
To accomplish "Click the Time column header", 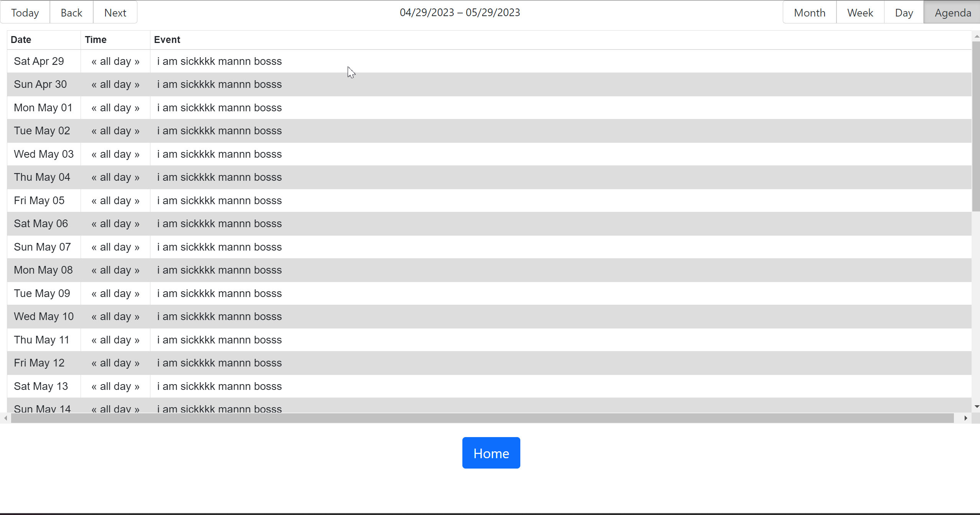I will click(96, 40).
